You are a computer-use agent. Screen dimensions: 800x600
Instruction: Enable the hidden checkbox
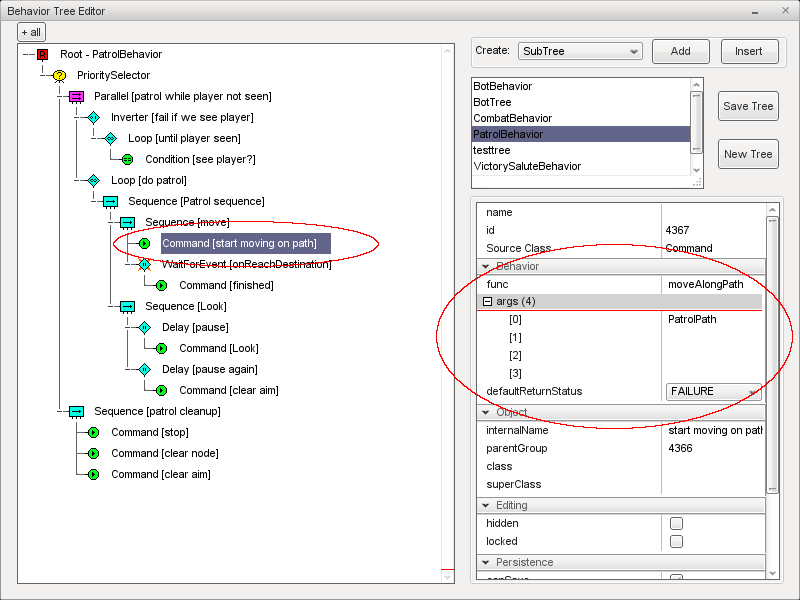[676, 523]
